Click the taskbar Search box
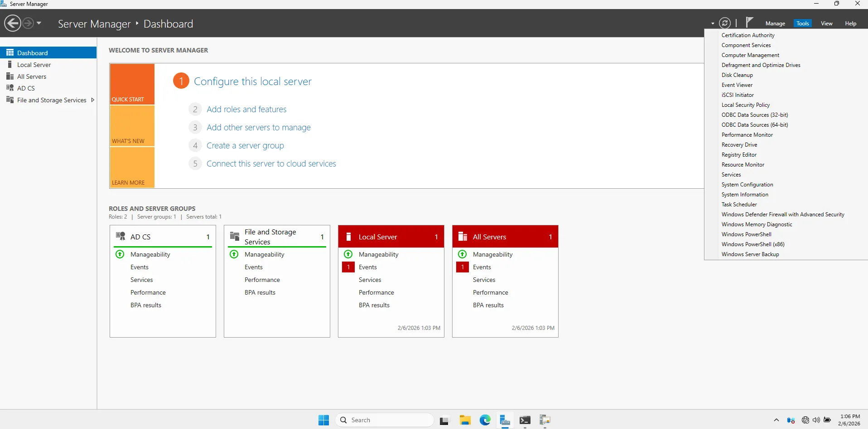 [384, 420]
